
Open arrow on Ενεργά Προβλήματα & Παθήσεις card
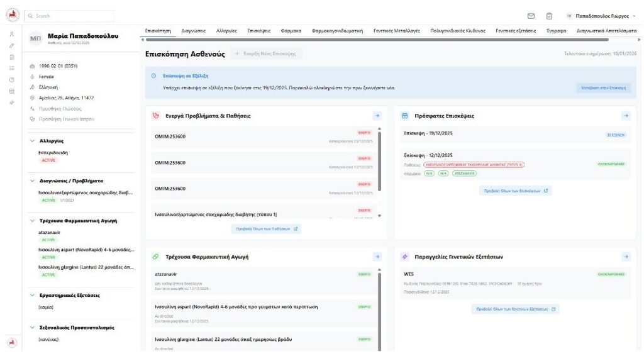pos(377,116)
